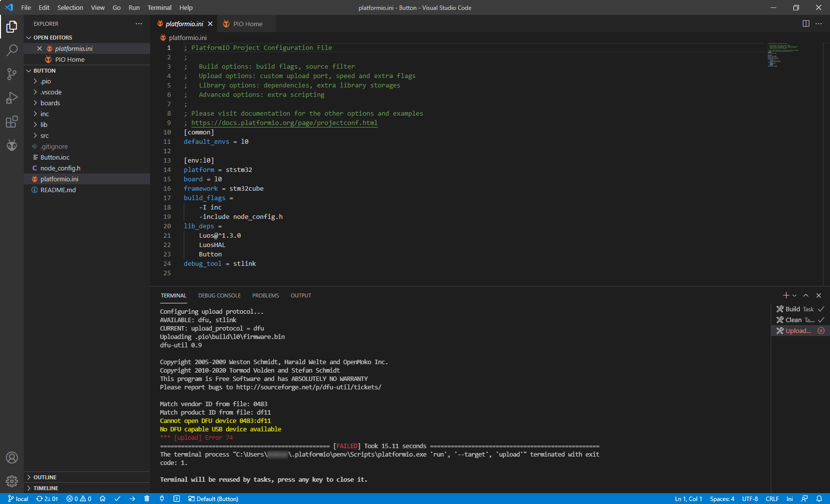
Task: Maximize the terminal panel with the up chevron
Action: pos(806,295)
